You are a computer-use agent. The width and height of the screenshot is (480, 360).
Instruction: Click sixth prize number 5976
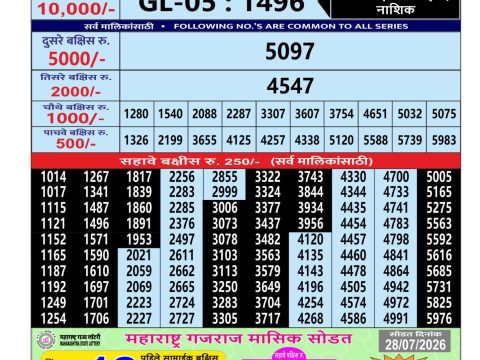click(x=439, y=318)
